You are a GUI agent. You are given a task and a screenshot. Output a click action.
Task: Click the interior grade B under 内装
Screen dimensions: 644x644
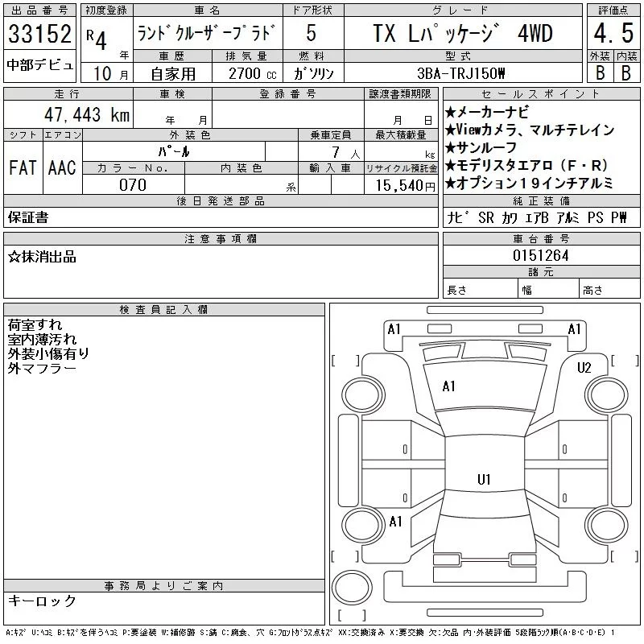point(626,73)
